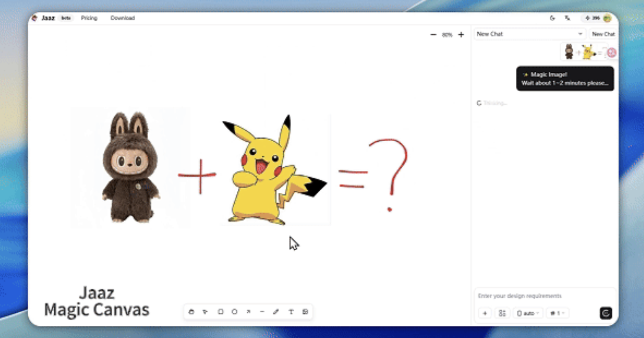
Task: Select the Labubu plush image on canvas
Action: pyautogui.click(x=130, y=167)
